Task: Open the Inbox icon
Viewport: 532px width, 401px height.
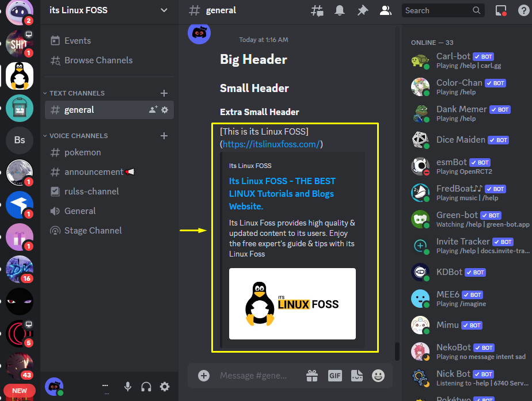Action: tap(501, 10)
